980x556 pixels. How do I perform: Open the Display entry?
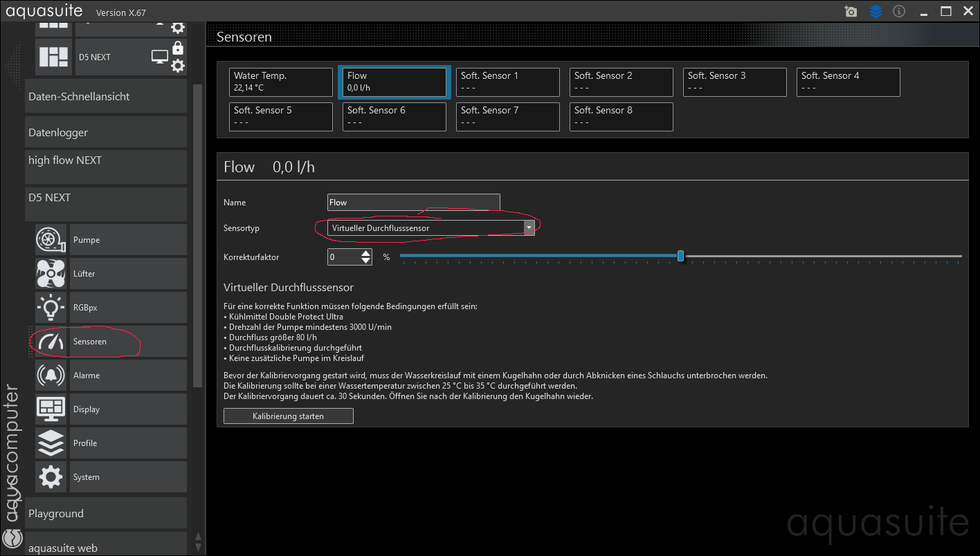[x=128, y=409]
